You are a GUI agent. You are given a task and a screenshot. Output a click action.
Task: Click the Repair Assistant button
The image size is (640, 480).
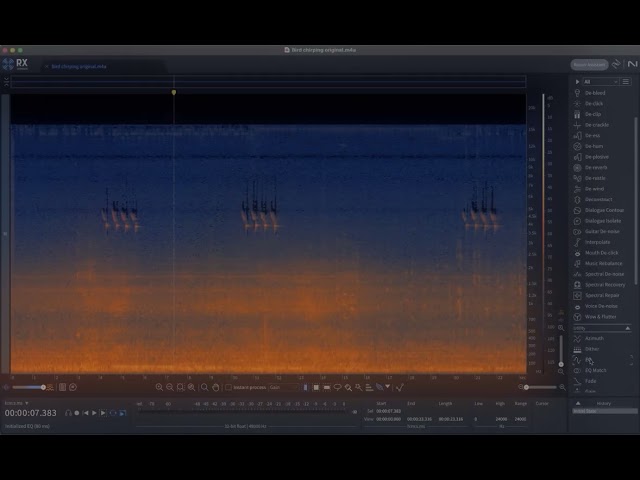point(589,64)
